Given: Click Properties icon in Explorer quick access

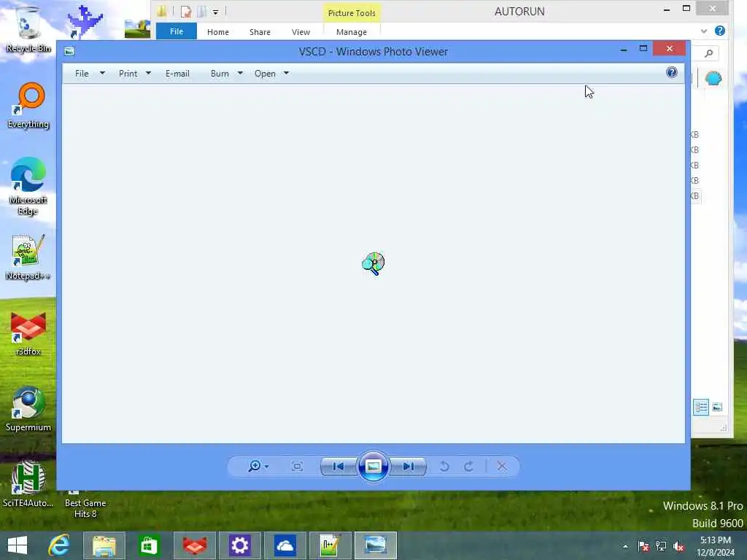Looking at the screenshot, I should (186, 12).
